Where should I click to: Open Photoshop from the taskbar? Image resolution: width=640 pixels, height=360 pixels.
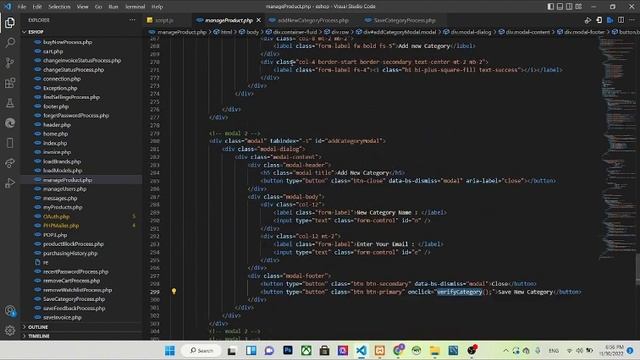[x=288, y=350]
